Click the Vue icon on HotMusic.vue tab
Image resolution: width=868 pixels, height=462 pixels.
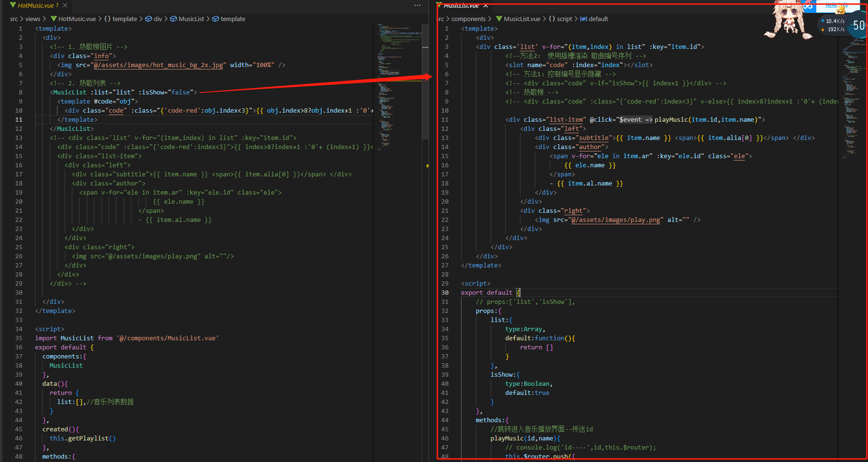(13, 5)
